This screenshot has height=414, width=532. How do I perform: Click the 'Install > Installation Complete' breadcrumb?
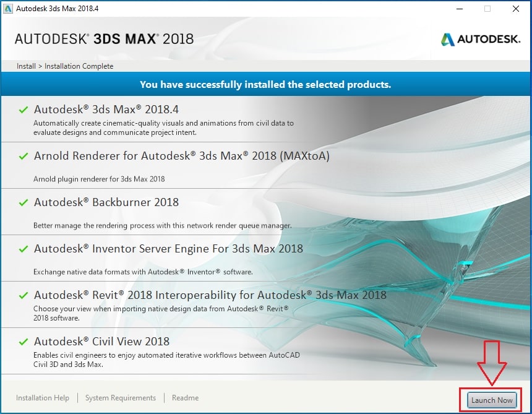click(x=65, y=66)
